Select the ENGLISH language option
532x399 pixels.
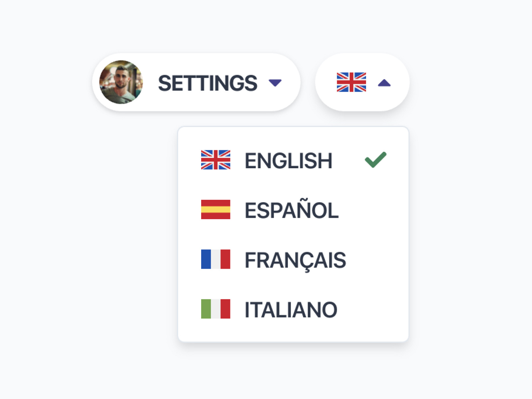coord(288,161)
